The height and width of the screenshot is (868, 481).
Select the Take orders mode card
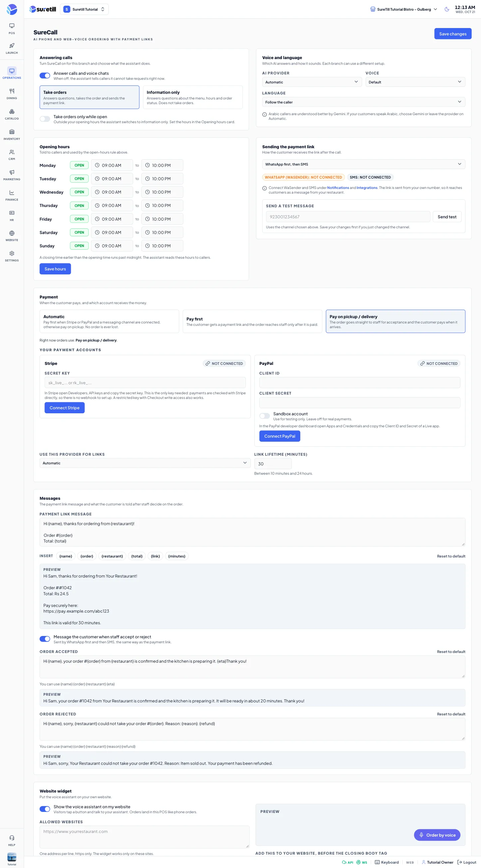click(x=89, y=97)
